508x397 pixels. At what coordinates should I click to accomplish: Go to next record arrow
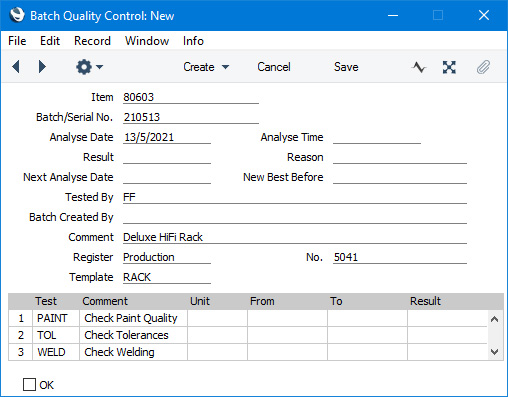[42, 67]
